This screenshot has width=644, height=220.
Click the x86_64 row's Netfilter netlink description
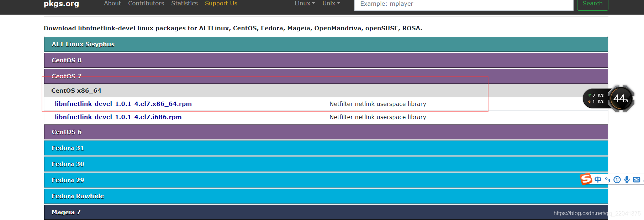[x=378, y=104]
